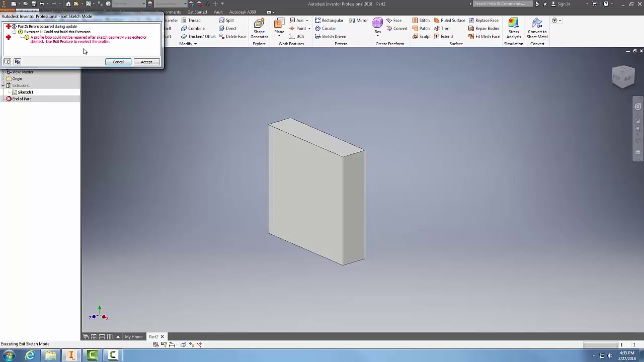The image size is (644, 362).
Task: Choose the Thicken/ Offset tool
Action: (x=198, y=36)
